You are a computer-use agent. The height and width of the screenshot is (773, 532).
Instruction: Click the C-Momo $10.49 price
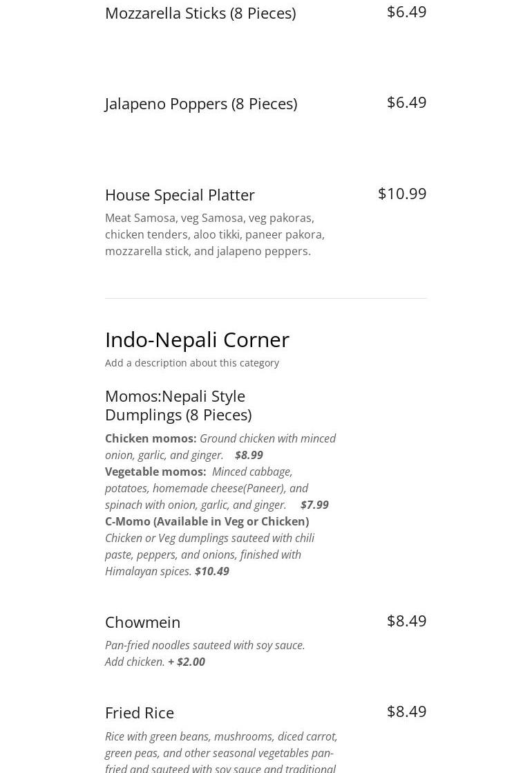coord(211,571)
